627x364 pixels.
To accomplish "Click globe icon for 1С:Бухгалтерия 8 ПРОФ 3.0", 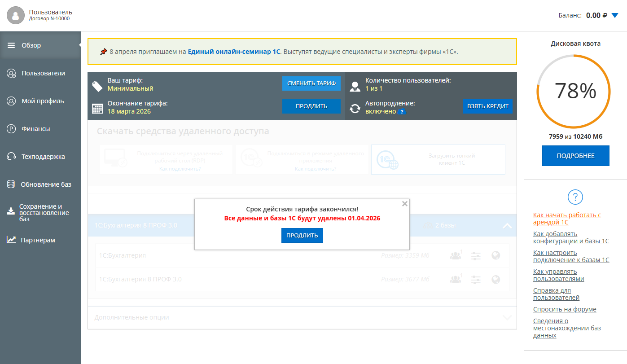I will 496,279.
